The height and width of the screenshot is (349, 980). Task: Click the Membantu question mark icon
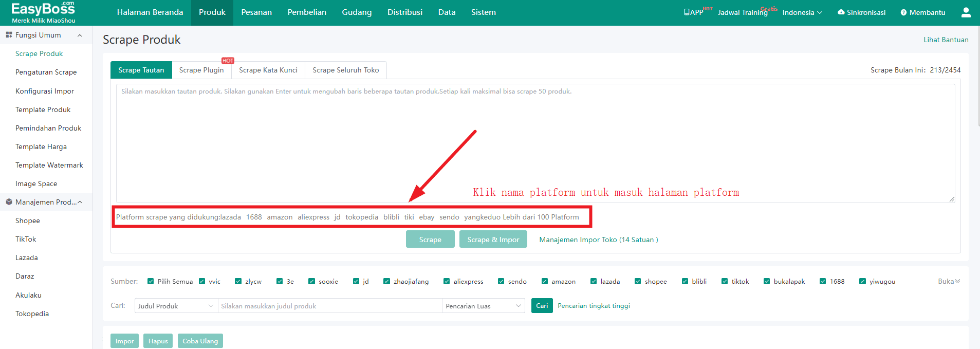pos(903,12)
